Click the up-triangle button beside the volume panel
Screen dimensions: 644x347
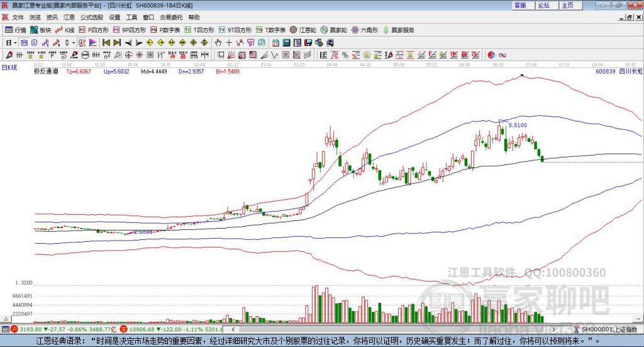[6, 318]
